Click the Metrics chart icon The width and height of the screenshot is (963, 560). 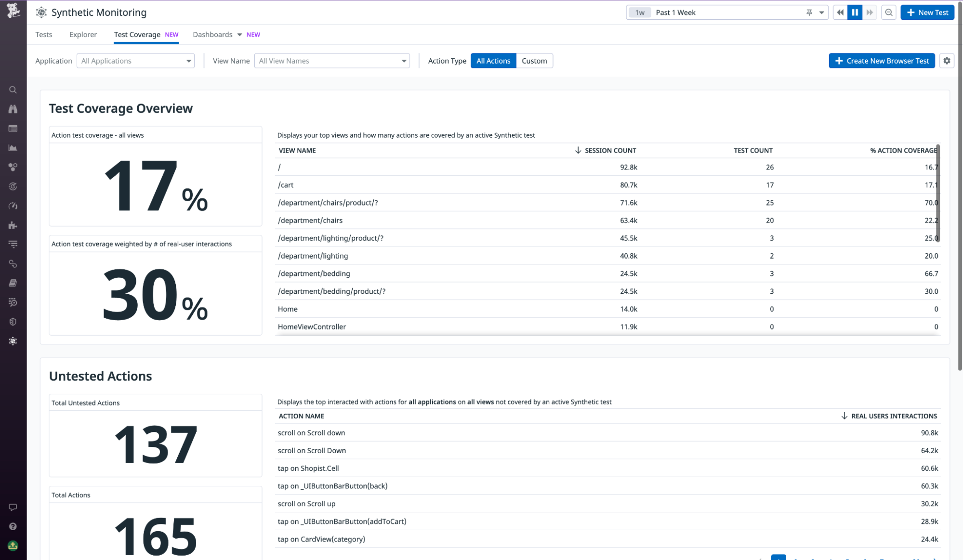click(x=13, y=148)
